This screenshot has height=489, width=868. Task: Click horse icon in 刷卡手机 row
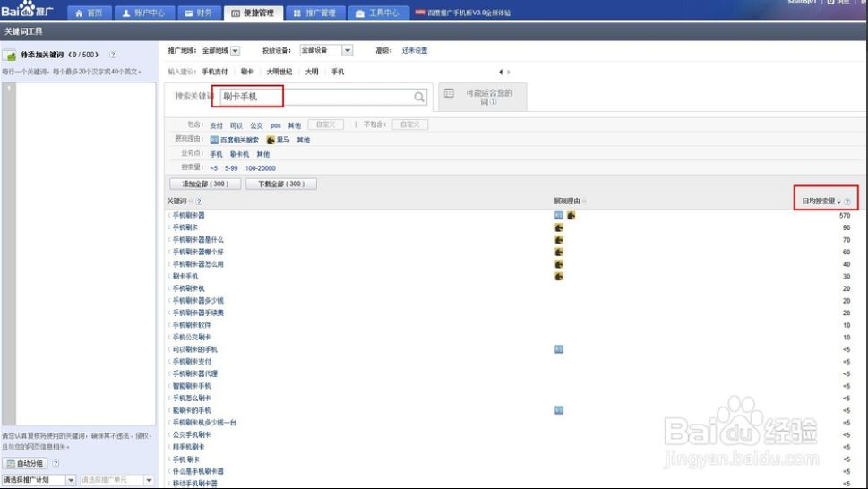[x=559, y=276]
